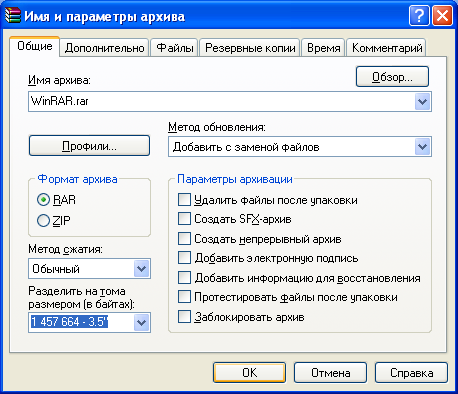This screenshot has height=394, width=458.
Task: Switch to the Дополнительно tab
Action: click(x=104, y=48)
